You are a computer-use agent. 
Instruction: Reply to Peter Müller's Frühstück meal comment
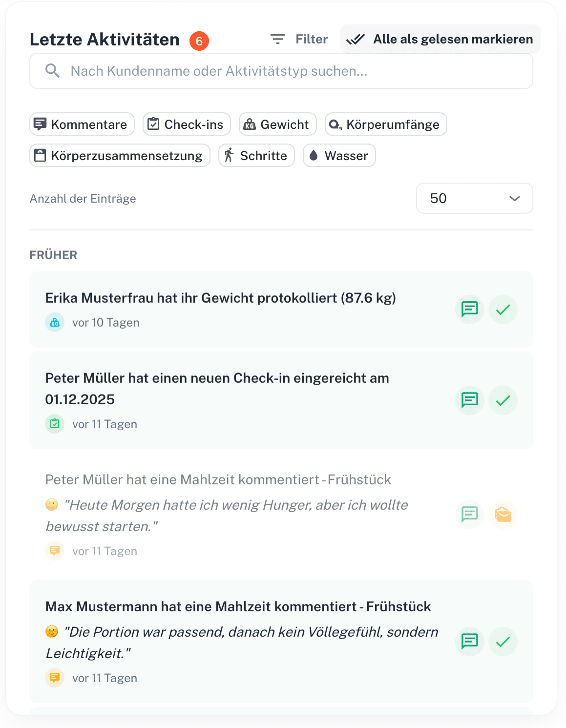[x=469, y=514]
